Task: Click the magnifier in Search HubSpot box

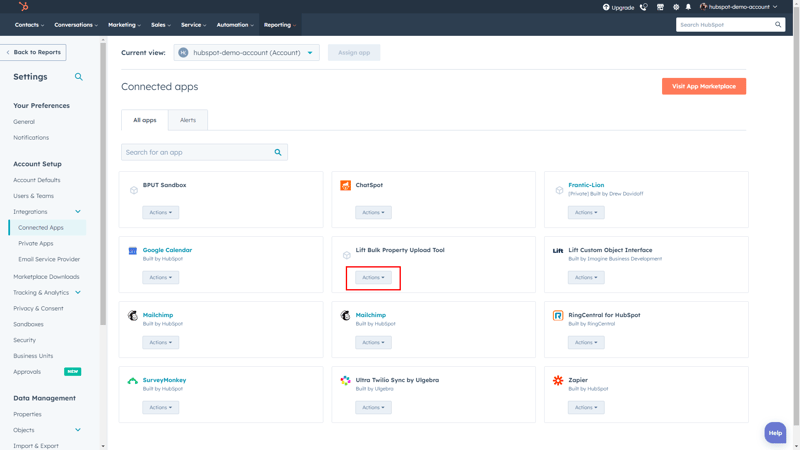Action: [778, 24]
